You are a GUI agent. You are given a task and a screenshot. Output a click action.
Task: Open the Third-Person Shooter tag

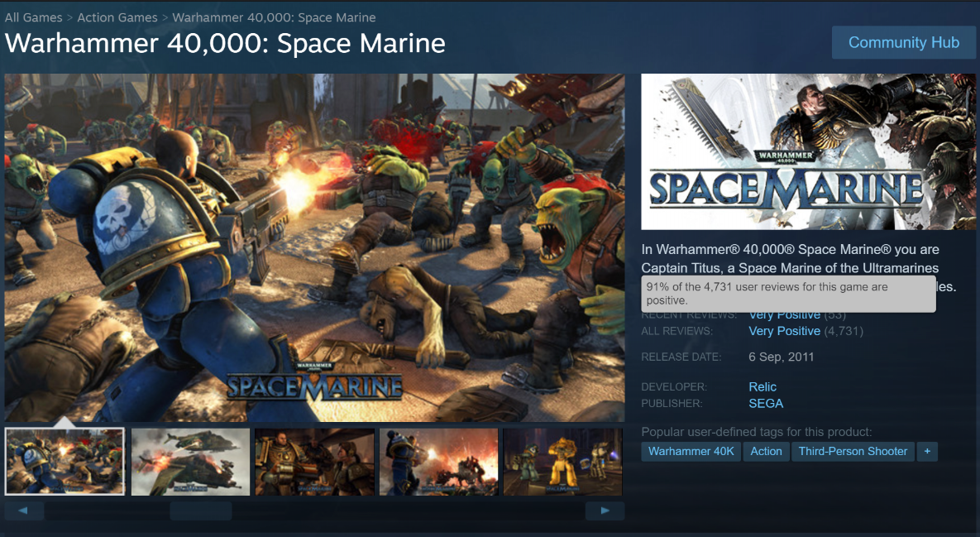tap(853, 451)
